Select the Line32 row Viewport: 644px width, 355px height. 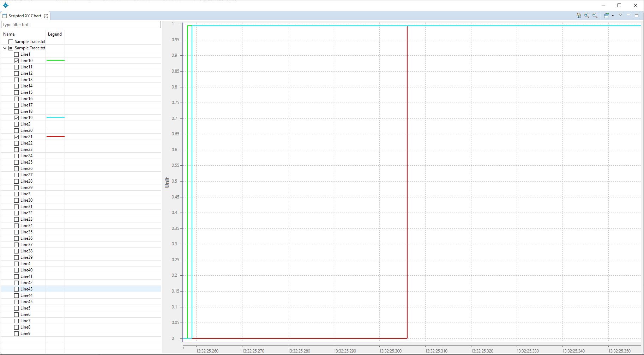coord(26,213)
